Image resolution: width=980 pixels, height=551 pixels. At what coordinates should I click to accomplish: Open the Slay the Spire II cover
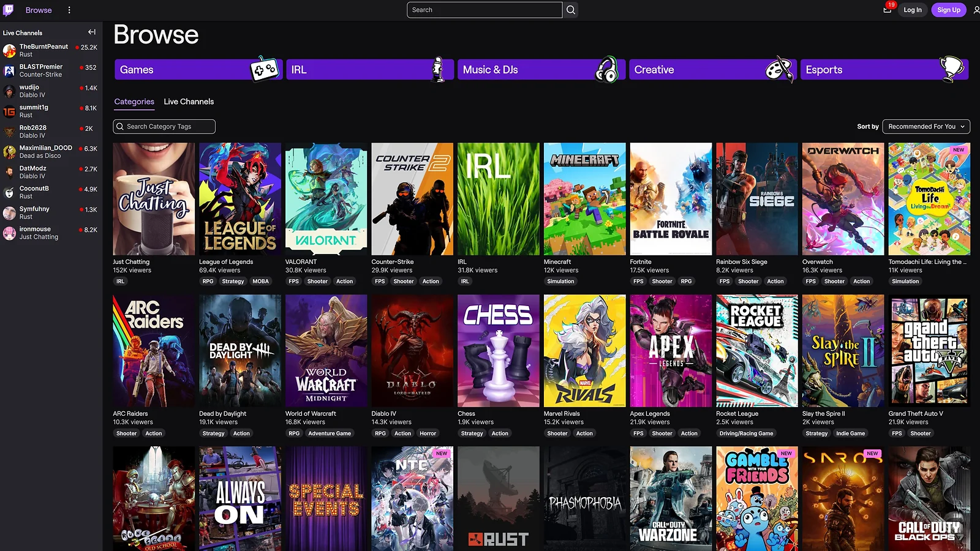pyautogui.click(x=843, y=351)
